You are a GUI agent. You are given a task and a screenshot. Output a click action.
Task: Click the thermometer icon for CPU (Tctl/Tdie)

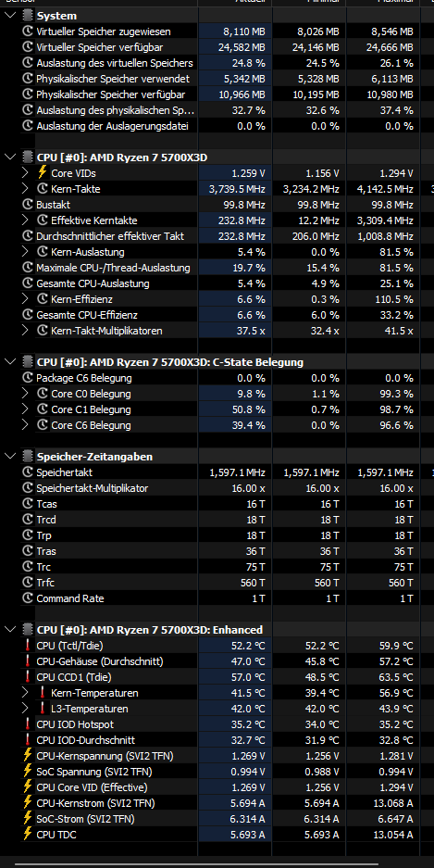pyautogui.click(x=28, y=646)
